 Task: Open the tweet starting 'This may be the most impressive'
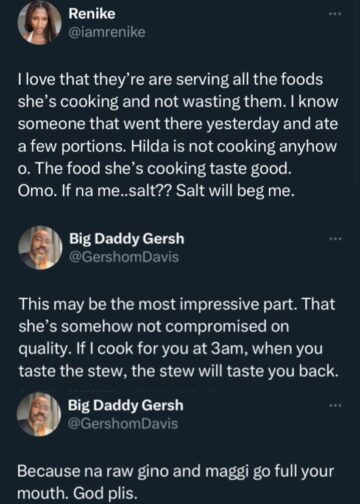[179, 337]
